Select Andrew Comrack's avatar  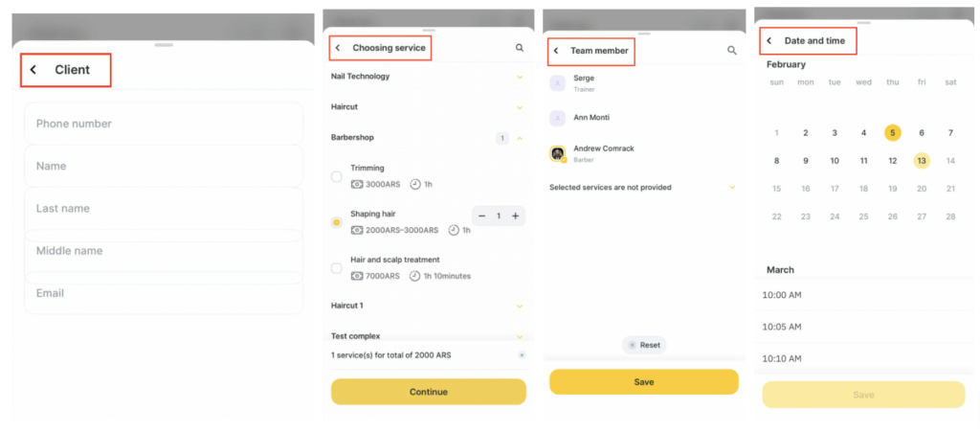coord(558,153)
